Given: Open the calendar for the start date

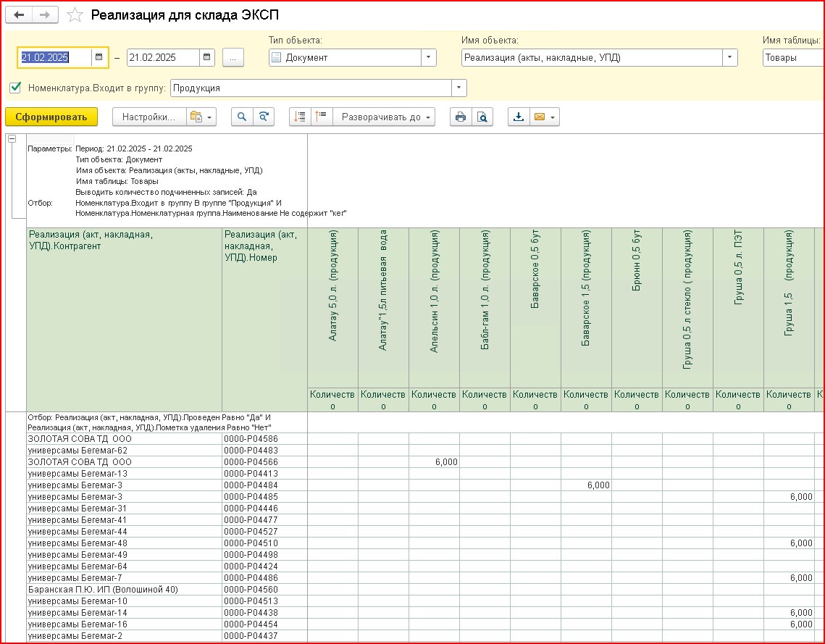Looking at the screenshot, I should tap(99, 57).
